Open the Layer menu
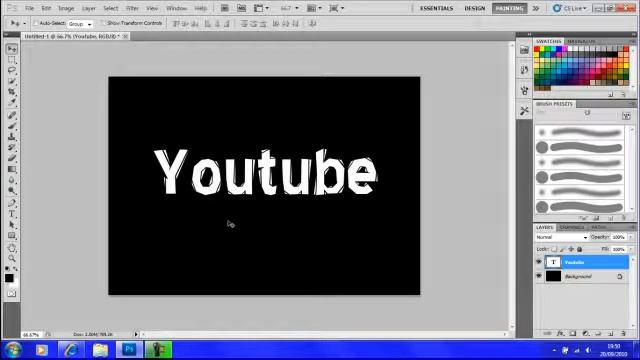 [x=89, y=8]
